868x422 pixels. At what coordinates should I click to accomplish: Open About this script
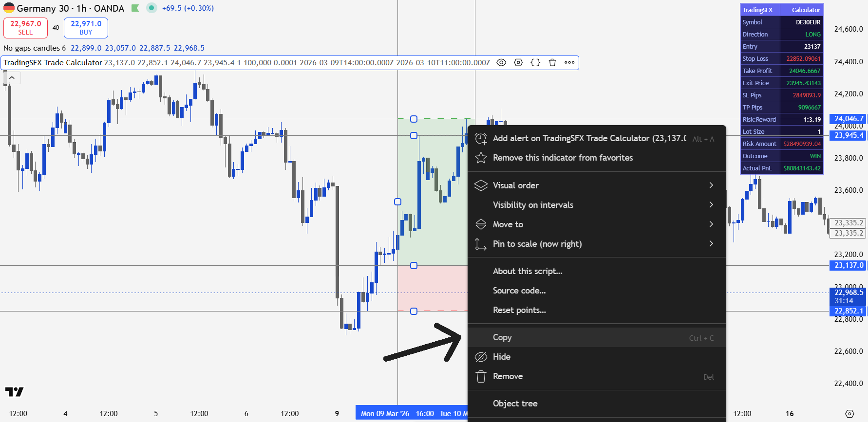click(597, 271)
